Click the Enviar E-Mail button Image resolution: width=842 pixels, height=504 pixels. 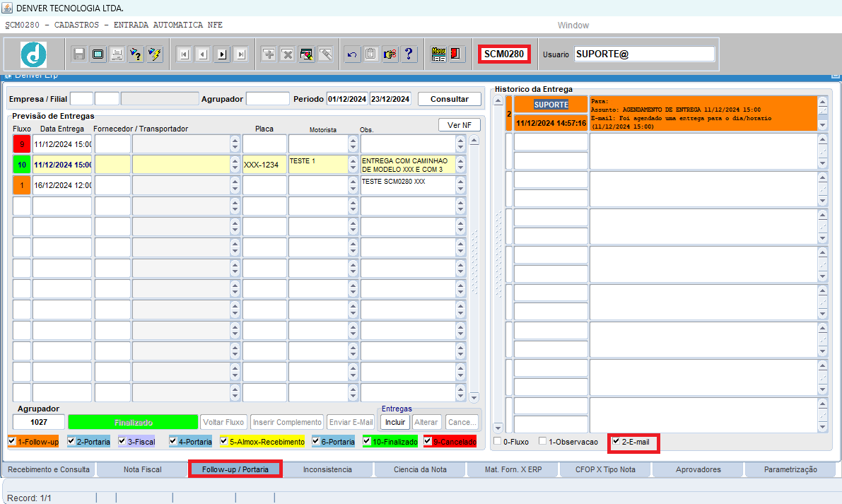coord(351,423)
